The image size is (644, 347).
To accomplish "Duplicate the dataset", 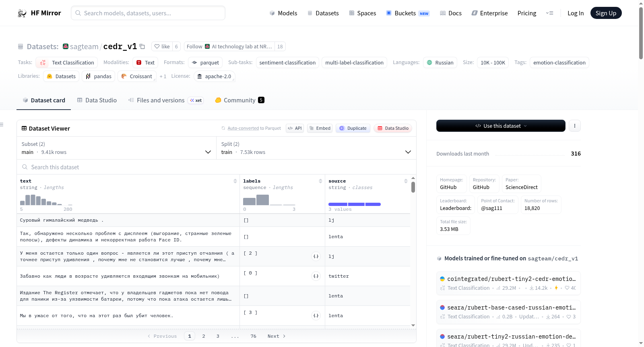I will tap(353, 128).
